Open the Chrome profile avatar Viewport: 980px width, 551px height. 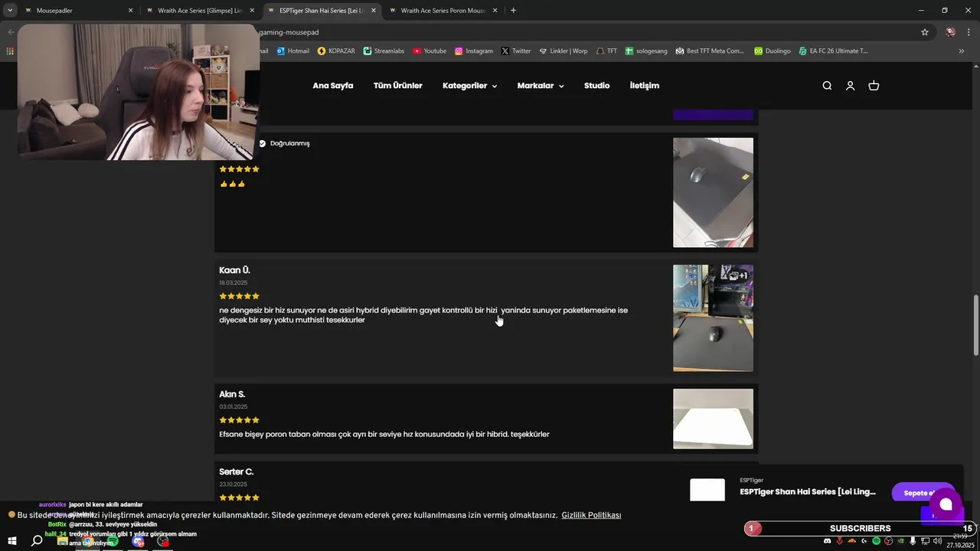click(x=950, y=32)
